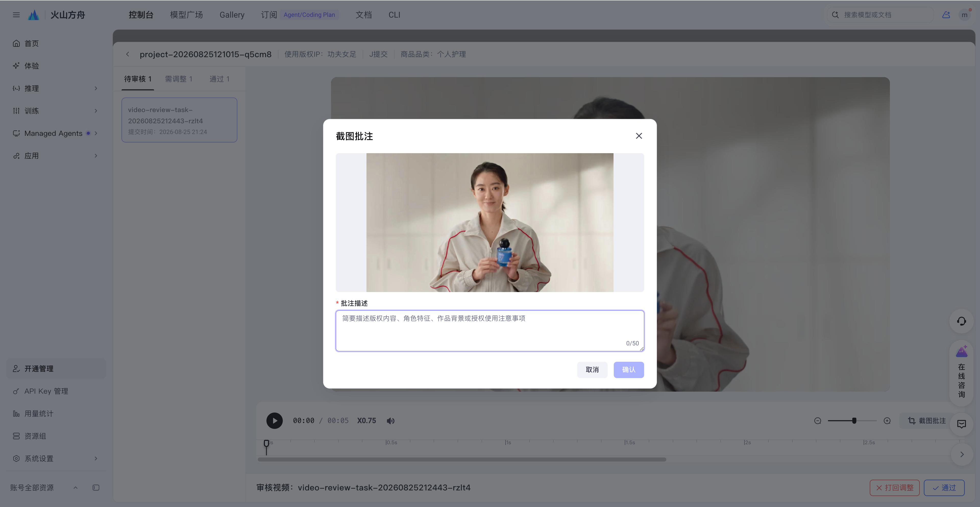Play the review video

tap(274, 421)
